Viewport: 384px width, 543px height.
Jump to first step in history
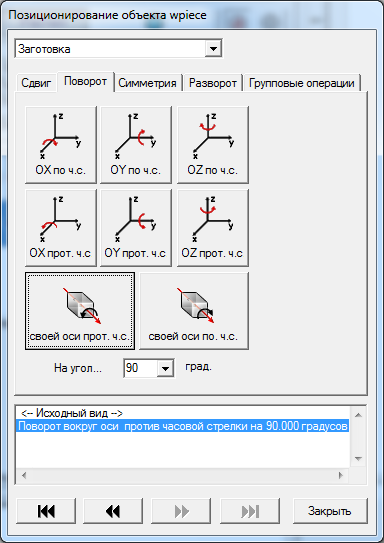(46, 511)
